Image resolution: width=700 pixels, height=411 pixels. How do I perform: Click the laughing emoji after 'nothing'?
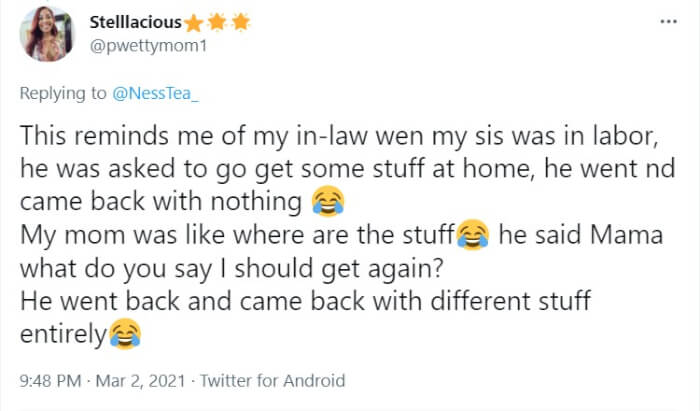tap(323, 202)
